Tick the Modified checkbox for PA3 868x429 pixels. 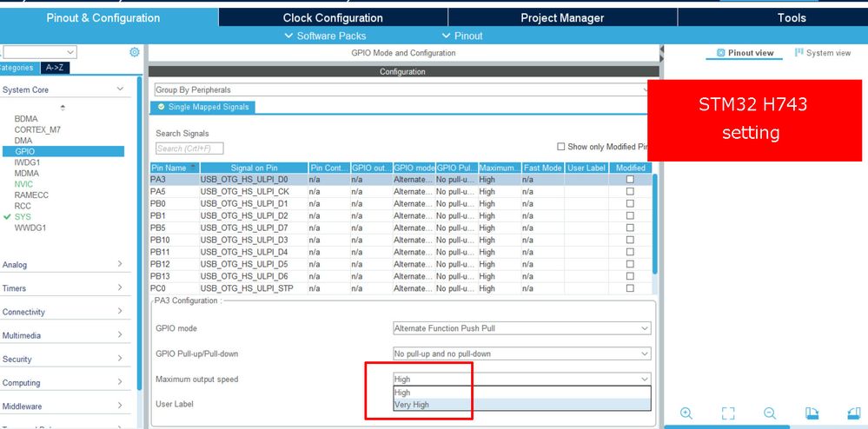pos(630,180)
